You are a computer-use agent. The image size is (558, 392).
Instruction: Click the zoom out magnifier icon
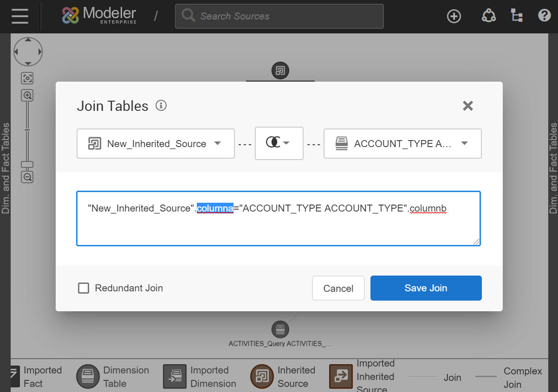click(x=27, y=177)
